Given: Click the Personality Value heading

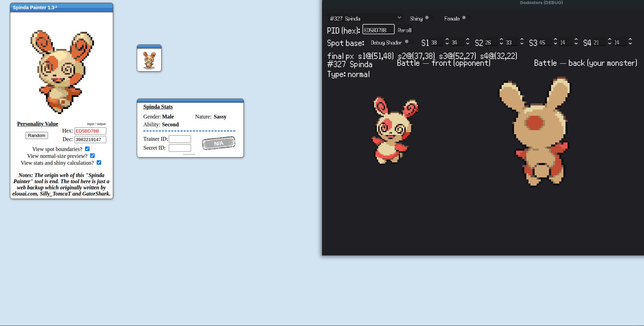Looking at the screenshot, I should click(38, 124).
